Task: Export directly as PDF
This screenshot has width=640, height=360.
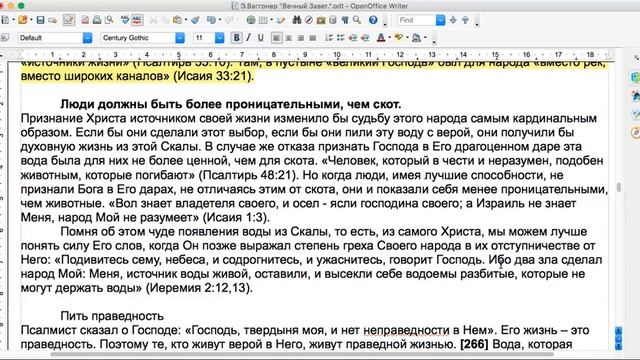Action: pos(85,20)
